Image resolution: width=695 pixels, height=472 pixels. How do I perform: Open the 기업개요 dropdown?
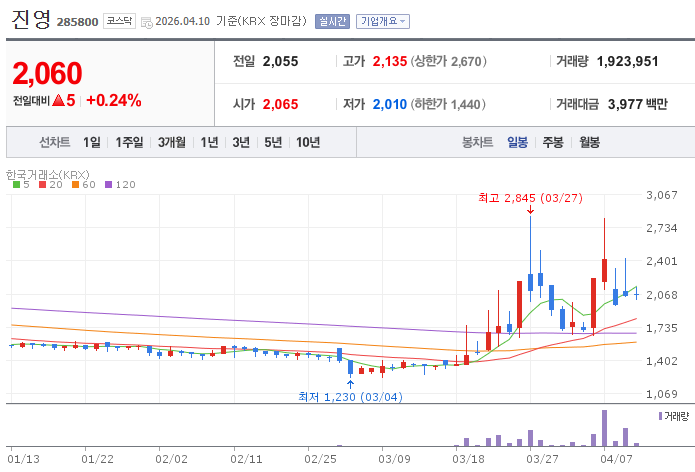[x=383, y=21]
